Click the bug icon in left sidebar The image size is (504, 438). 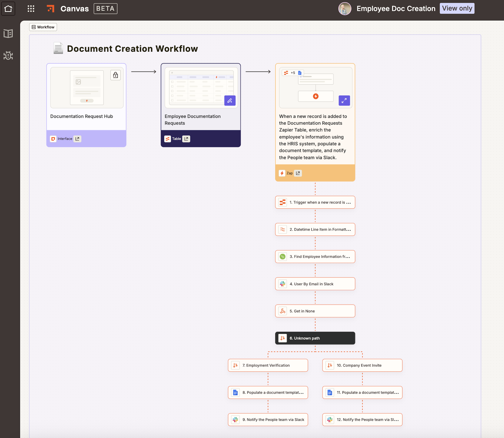pos(8,55)
